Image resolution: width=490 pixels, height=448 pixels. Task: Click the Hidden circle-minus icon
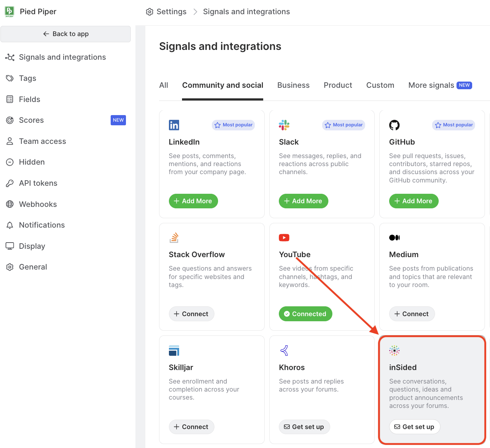10,162
